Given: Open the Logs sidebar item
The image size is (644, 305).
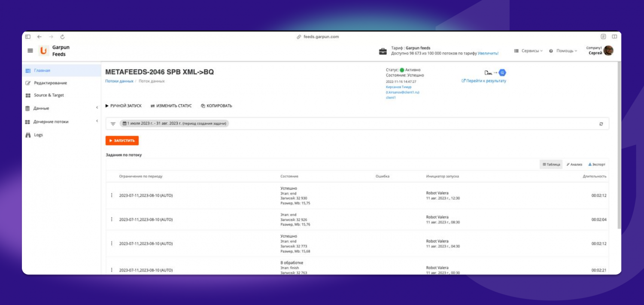Looking at the screenshot, I should pos(38,135).
